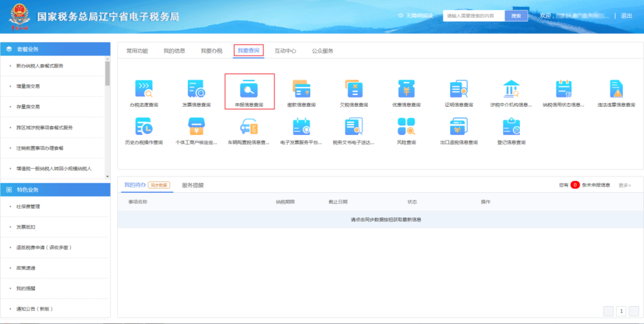Open 缴款信息查询 icon
This screenshot has width=644, height=324.
point(301,90)
